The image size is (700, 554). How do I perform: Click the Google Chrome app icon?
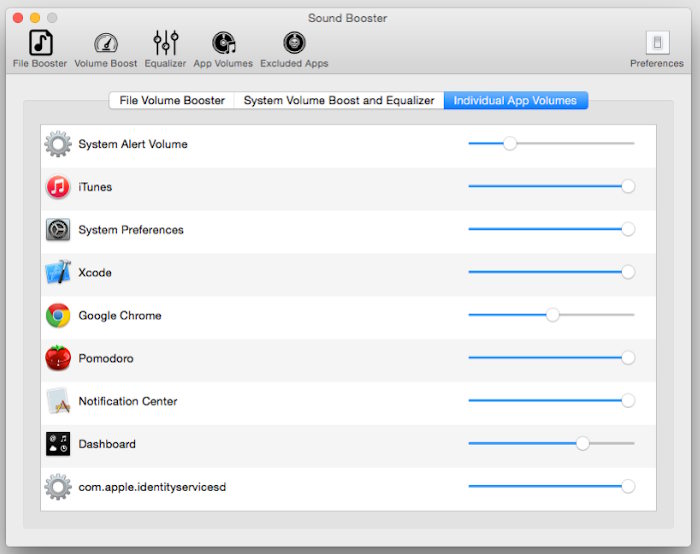(x=58, y=316)
